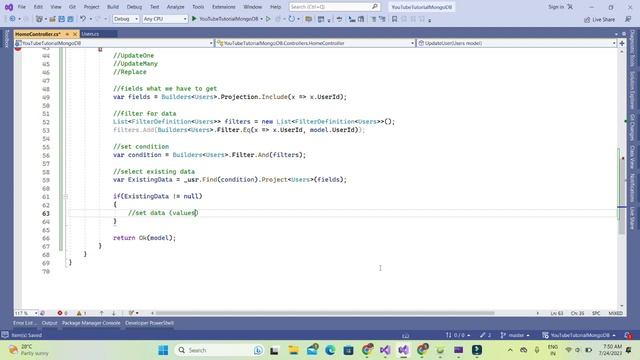Open the Debug configuration dropdown
This screenshot has height=360, width=640.
[126, 19]
